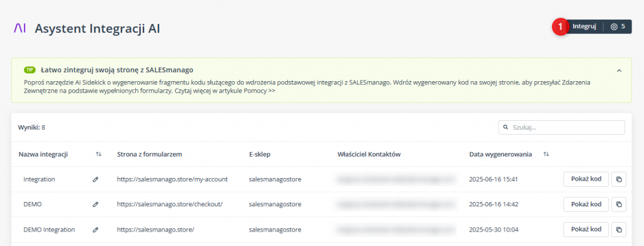Sort by Nazwa integracji arrows
644x246 pixels.
(98, 154)
